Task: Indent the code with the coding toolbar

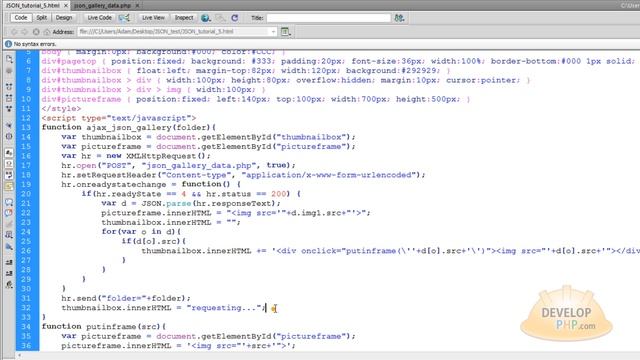Action: click(x=9, y=262)
